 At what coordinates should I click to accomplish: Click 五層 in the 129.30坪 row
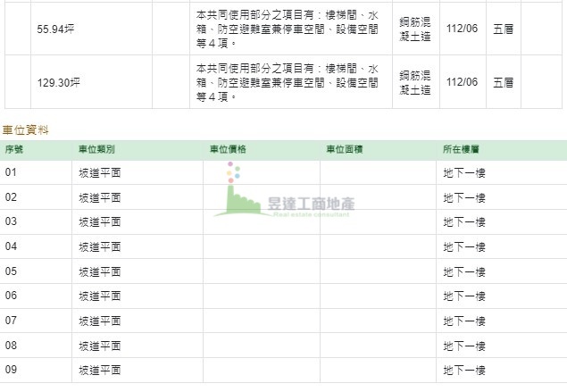click(503, 82)
